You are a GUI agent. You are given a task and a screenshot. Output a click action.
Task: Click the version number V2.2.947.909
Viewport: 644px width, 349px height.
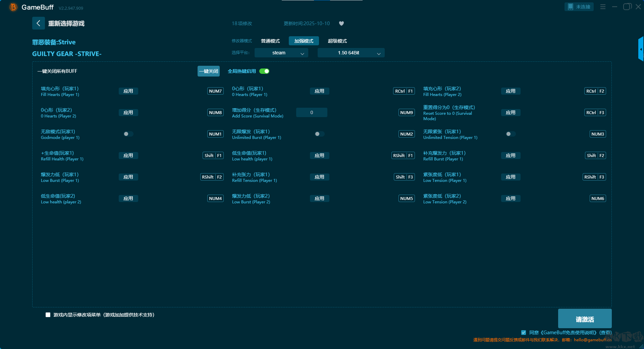coord(71,8)
